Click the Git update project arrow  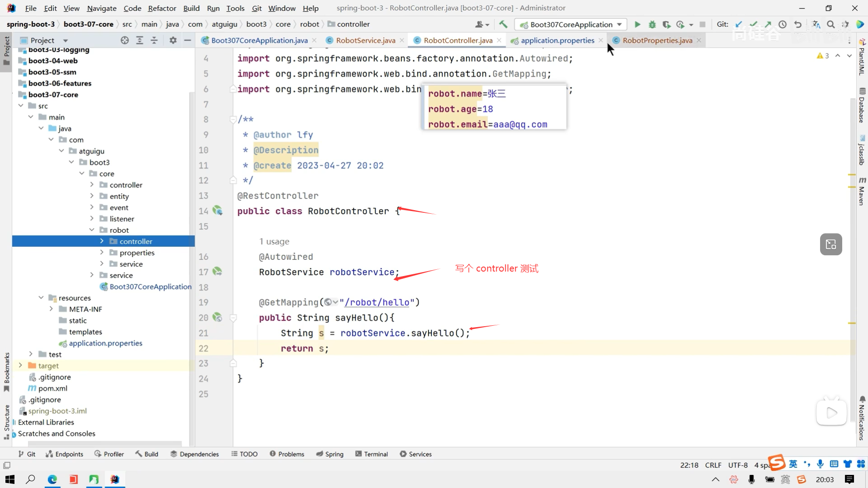pyautogui.click(x=739, y=24)
